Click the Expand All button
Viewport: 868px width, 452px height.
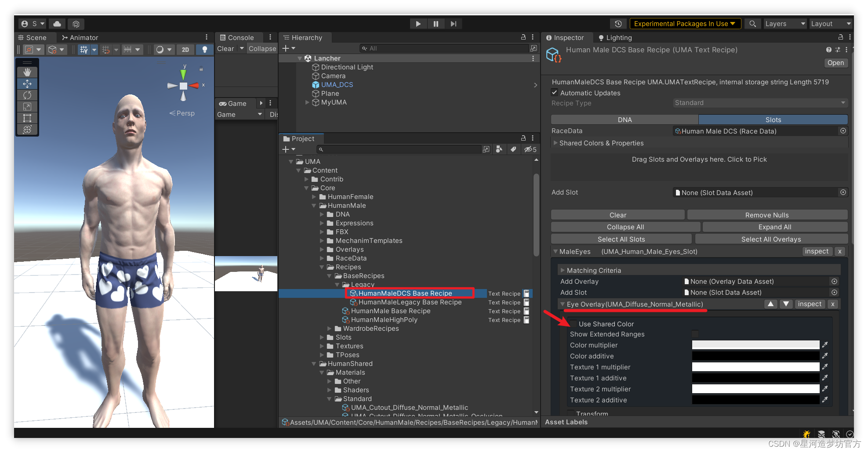point(775,227)
